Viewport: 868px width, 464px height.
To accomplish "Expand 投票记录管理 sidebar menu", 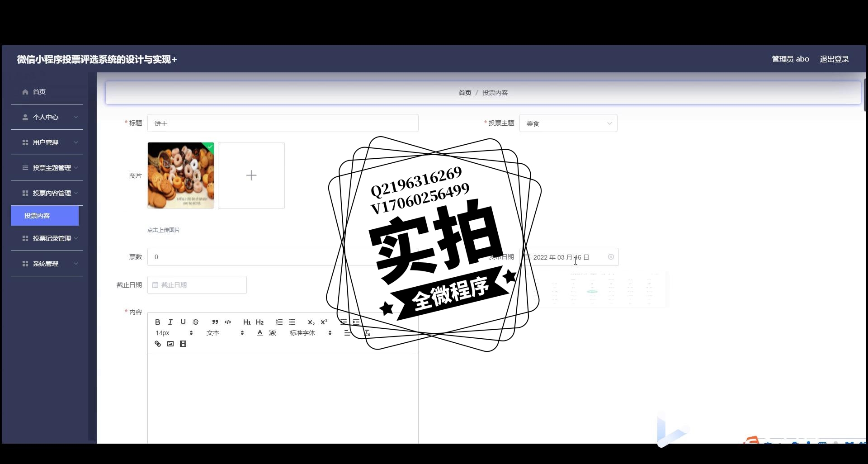I will [x=47, y=238].
